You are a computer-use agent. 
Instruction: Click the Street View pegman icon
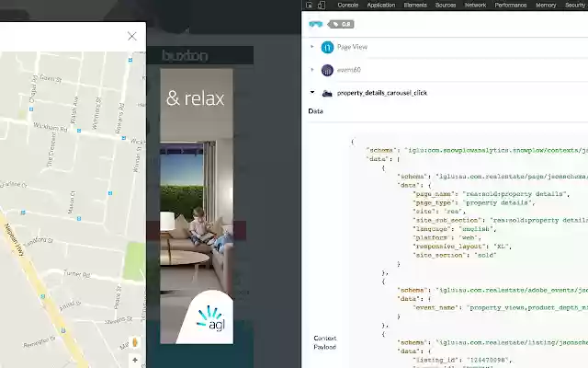tap(135, 342)
